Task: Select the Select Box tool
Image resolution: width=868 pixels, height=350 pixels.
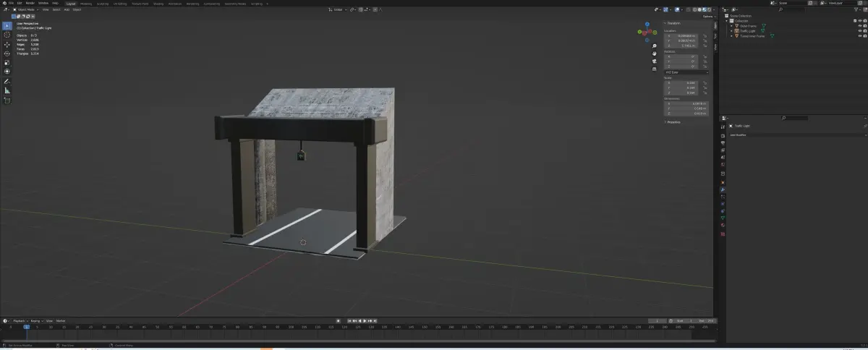Action: [x=7, y=26]
